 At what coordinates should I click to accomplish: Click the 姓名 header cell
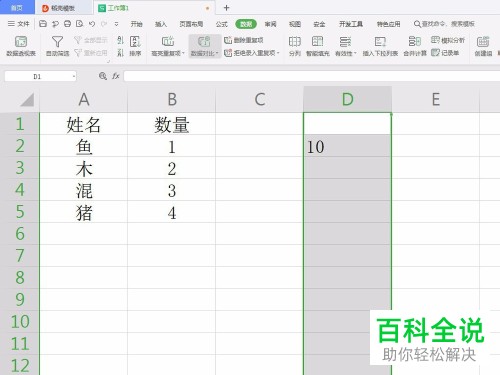(x=84, y=124)
